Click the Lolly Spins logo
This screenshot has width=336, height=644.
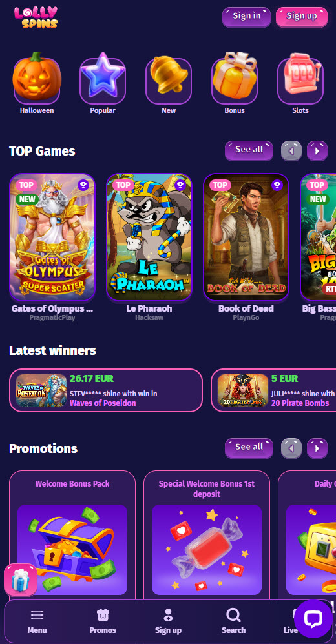point(36,17)
